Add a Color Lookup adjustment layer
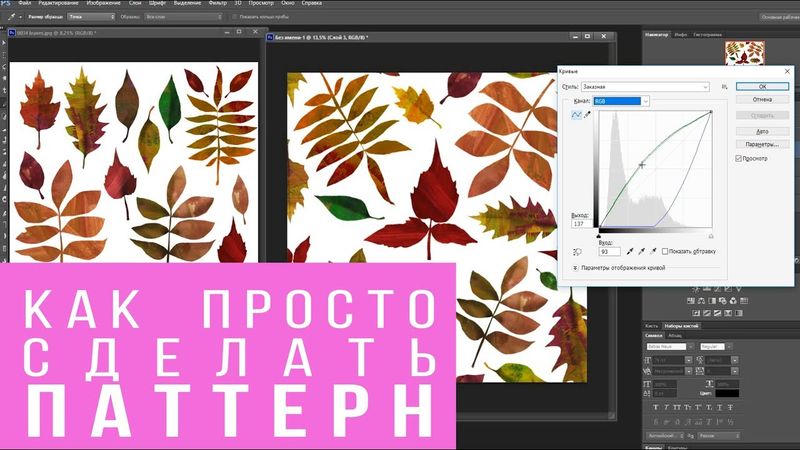The width and height of the screenshot is (800, 450). (744, 301)
